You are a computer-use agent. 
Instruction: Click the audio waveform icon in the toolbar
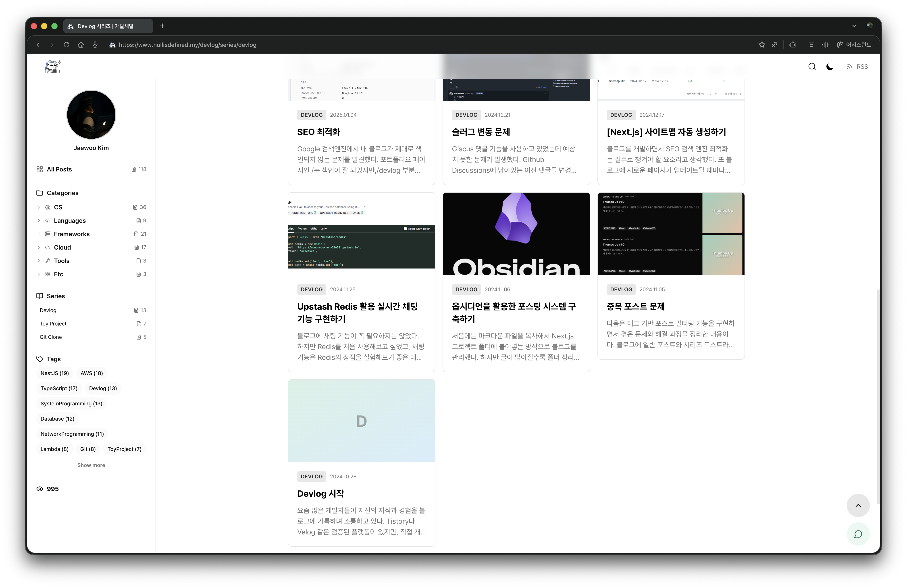click(x=826, y=45)
